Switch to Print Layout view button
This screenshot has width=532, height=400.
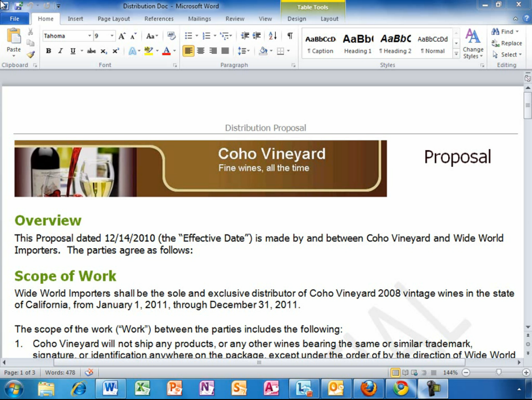click(x=395, y=373)
